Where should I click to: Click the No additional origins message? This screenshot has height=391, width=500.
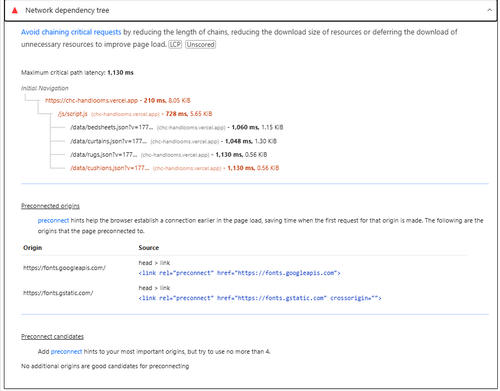click(105, 366)
